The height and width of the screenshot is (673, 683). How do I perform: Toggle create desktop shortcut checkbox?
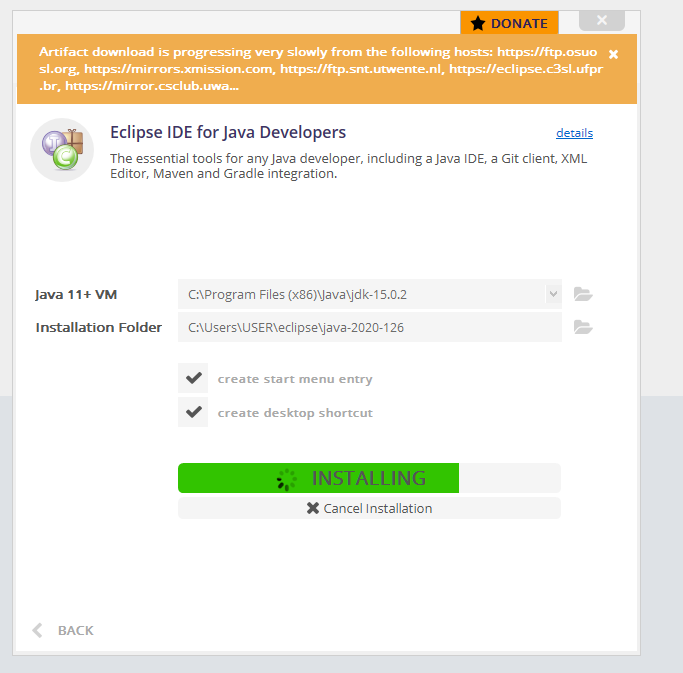click(x=193, y=412)
